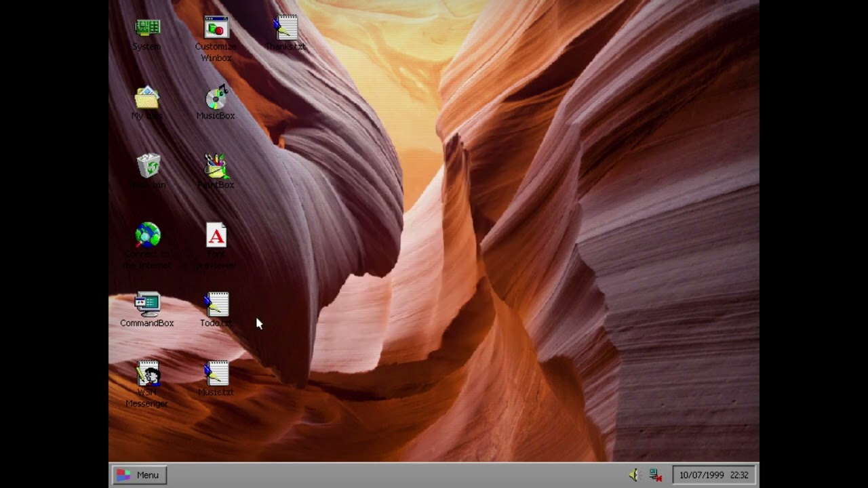
Task: Open the Menu button on taskbar
Action: pyautogui.click(x=139, y=475)
